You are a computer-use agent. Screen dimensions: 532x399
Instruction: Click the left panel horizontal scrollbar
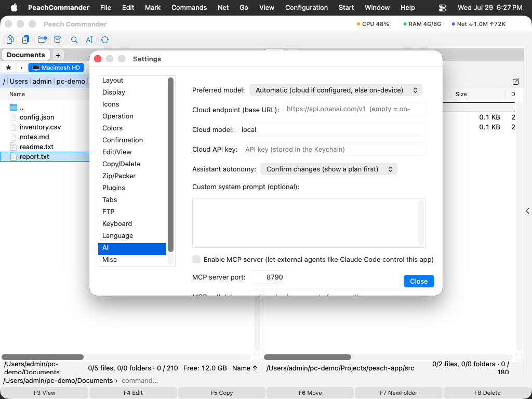pyautogui.click(x=43, y=357)
